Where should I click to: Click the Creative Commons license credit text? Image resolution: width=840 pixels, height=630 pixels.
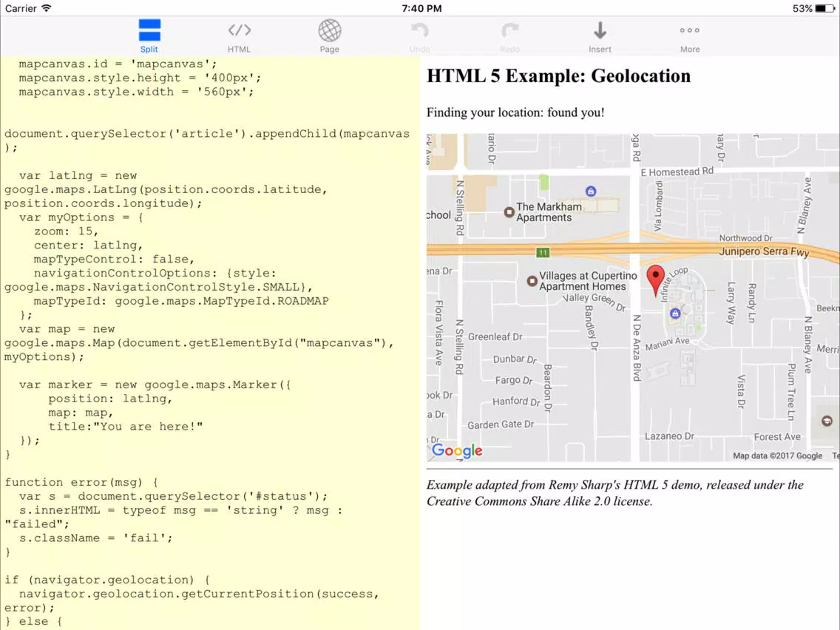(615, 493)
